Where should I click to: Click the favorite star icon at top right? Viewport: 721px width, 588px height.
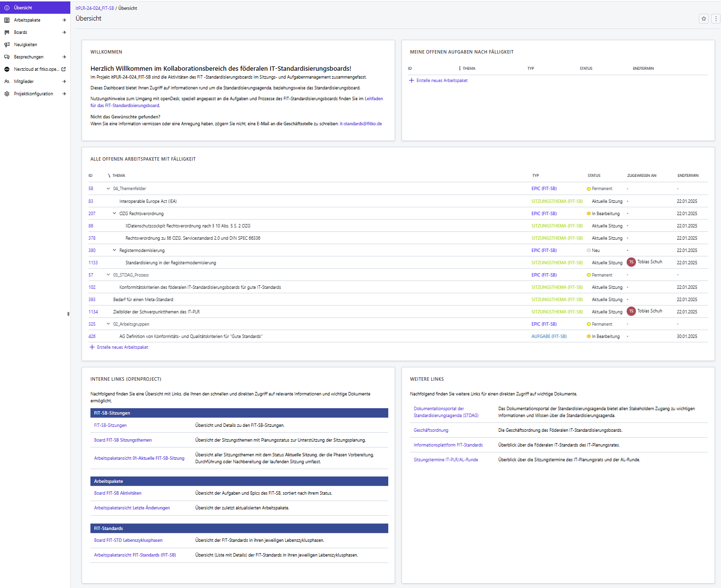pos(704,19)
